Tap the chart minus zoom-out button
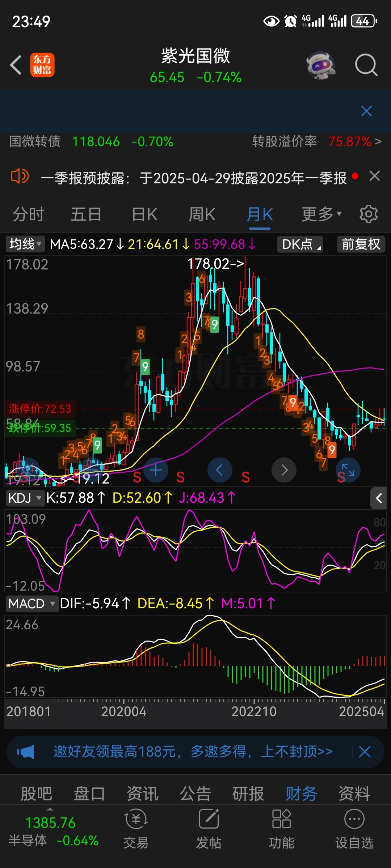Image resolution: width=391 pixels, height=868 pixels. [92, 470]
